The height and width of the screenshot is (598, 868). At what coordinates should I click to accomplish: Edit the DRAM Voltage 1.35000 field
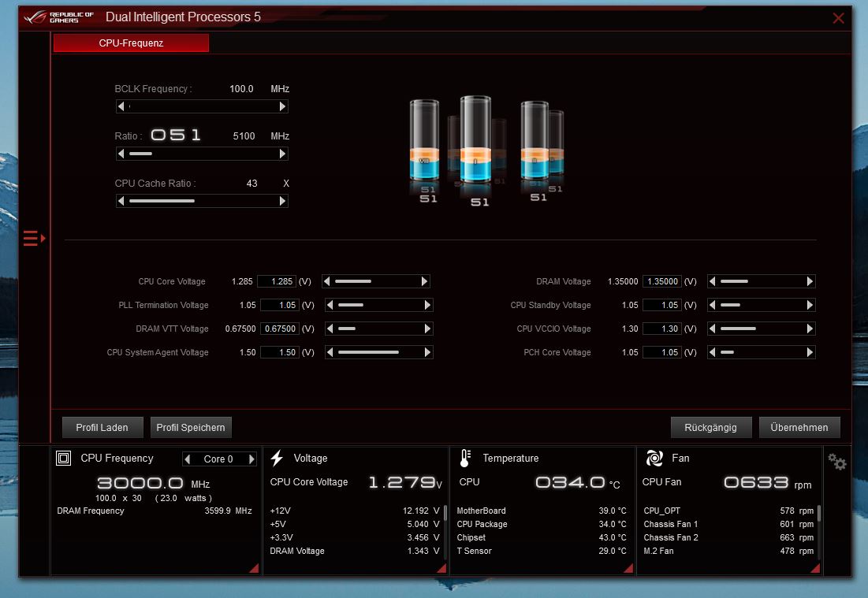(662, 281)
